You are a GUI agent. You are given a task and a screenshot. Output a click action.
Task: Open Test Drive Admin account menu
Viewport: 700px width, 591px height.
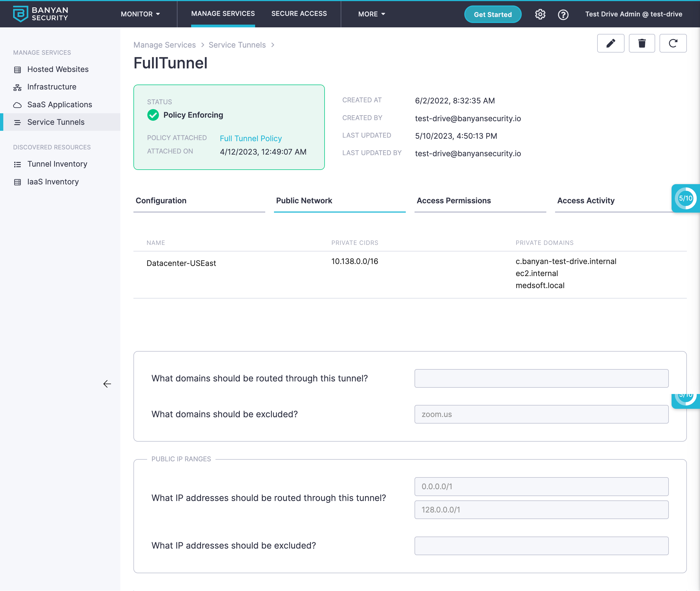pyautogui.click(x=633, y=14)
